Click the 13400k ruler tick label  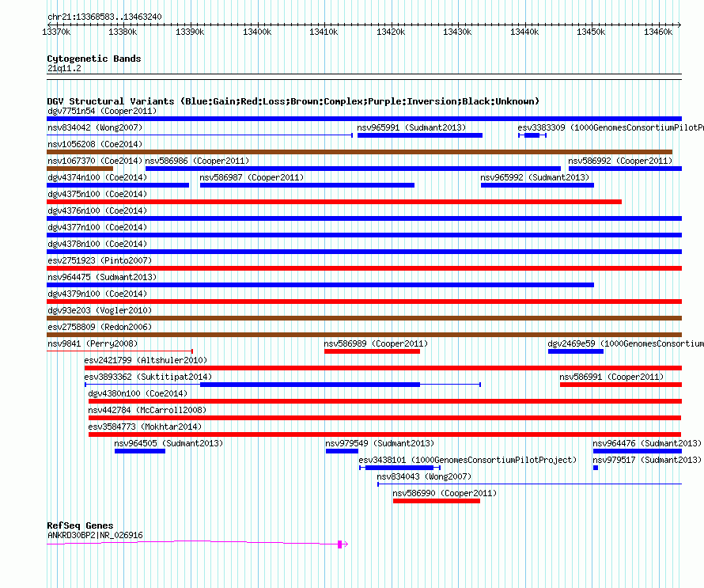click(257, 32)
